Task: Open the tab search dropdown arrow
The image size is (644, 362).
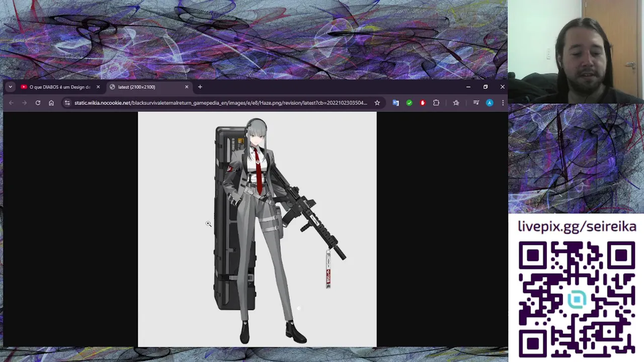Action: pyautogui.click(x=10, y=87)
